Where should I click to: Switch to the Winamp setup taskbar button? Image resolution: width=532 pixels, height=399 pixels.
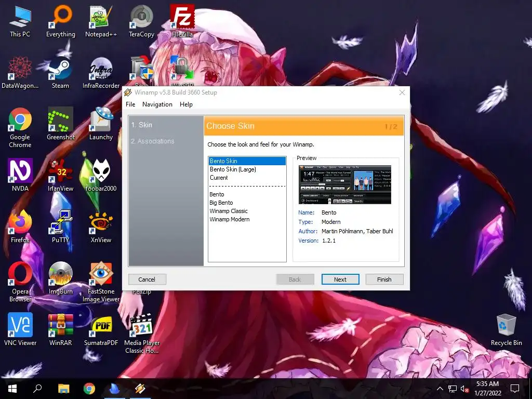[x=140, y=389]
